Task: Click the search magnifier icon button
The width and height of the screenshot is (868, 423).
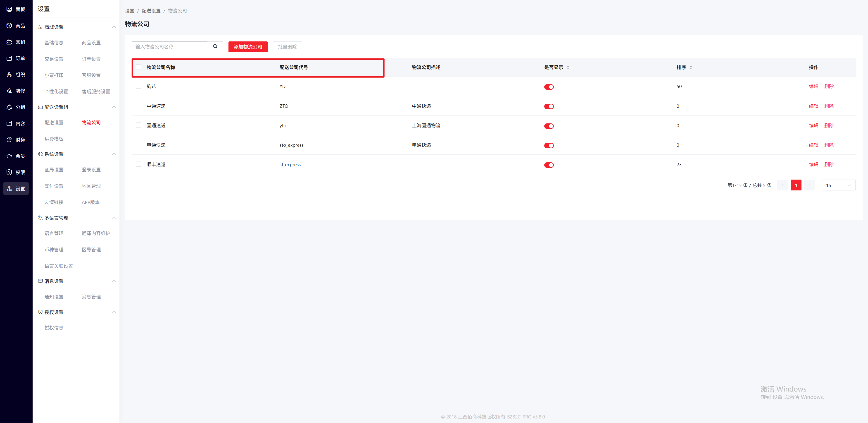Action: pyautogui.click(x=215, y=47)
